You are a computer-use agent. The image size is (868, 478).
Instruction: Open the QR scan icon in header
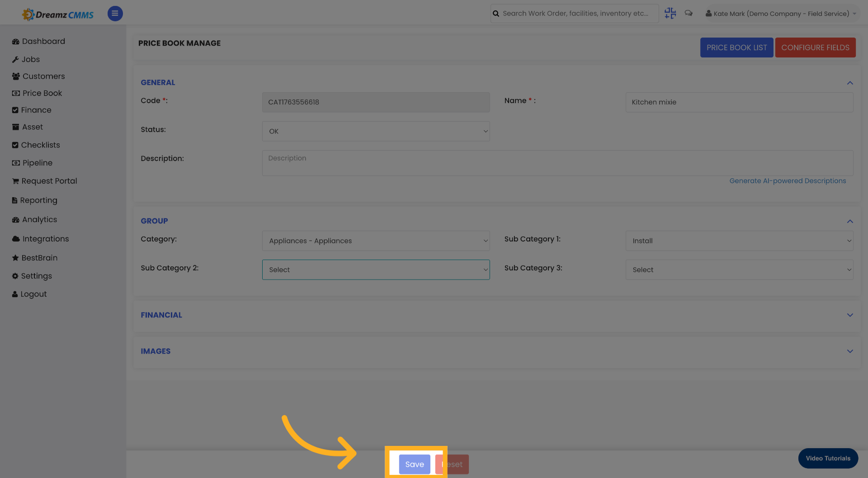coord(670,13)
